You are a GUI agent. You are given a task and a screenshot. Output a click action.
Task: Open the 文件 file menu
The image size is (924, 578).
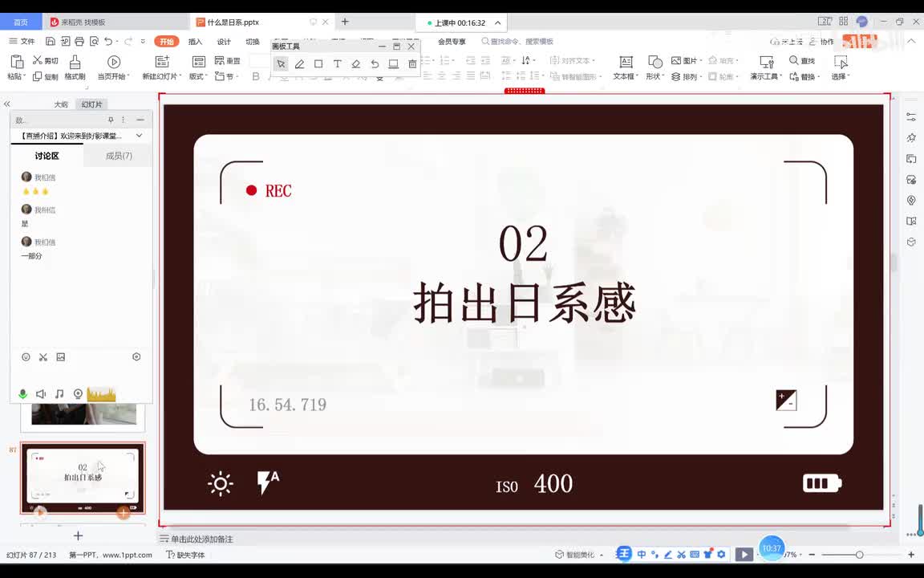click(22, 41)
